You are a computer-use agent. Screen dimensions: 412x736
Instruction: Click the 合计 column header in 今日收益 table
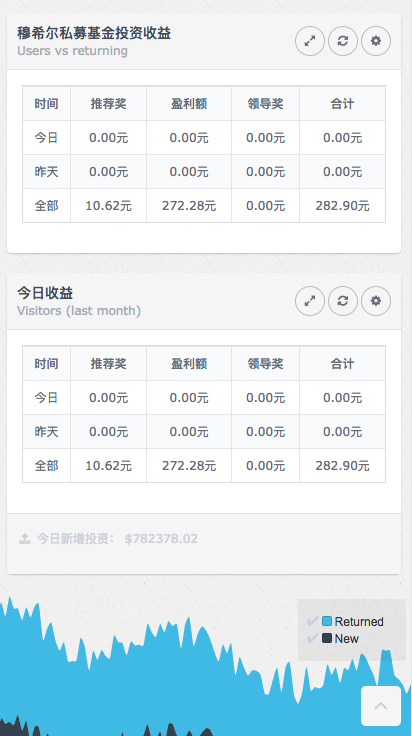[x=343, y=363]
